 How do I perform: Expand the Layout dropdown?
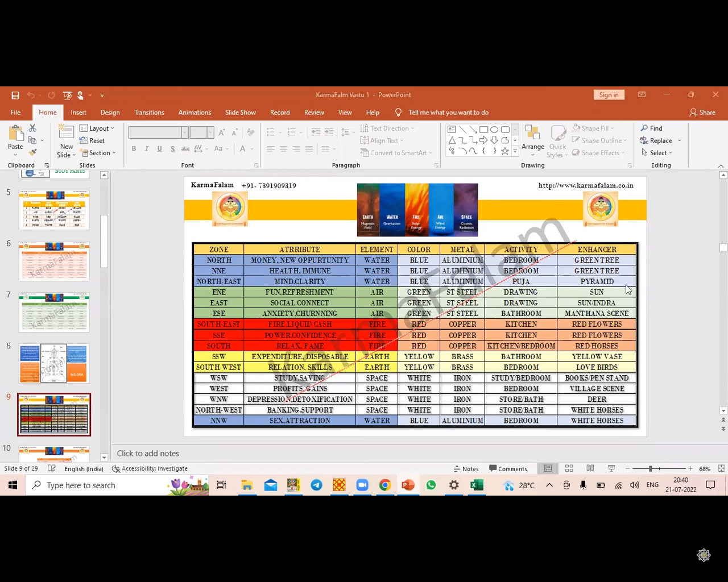pos(97,128)
